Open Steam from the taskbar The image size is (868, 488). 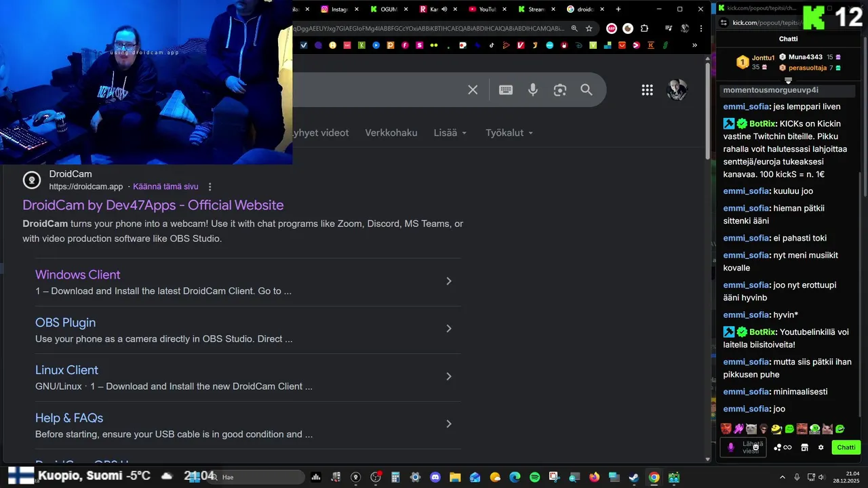click(633, 477)
